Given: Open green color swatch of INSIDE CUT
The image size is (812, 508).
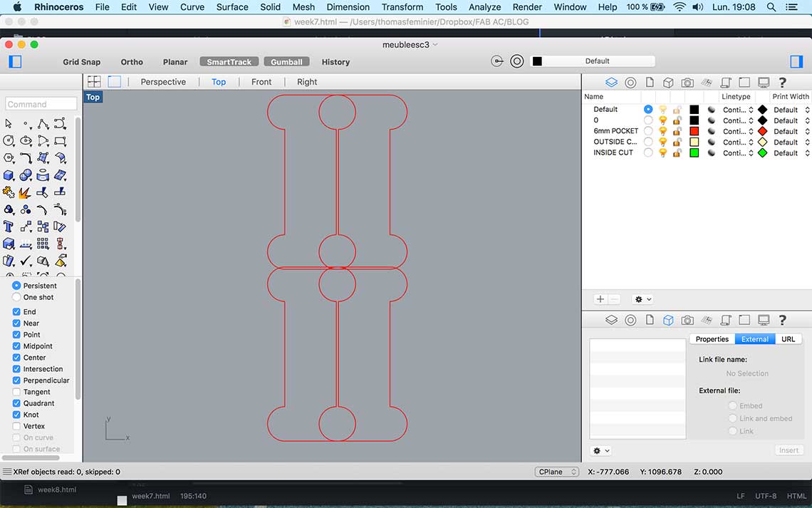Looking at the screenshot, I should click(x=694, y=152).
